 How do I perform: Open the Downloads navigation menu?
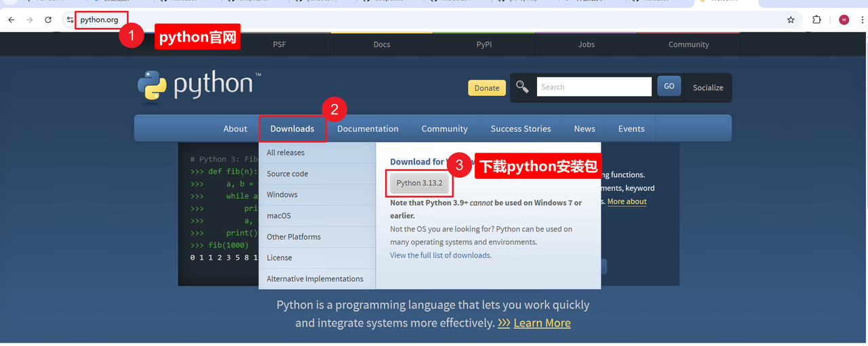[292, 128]
